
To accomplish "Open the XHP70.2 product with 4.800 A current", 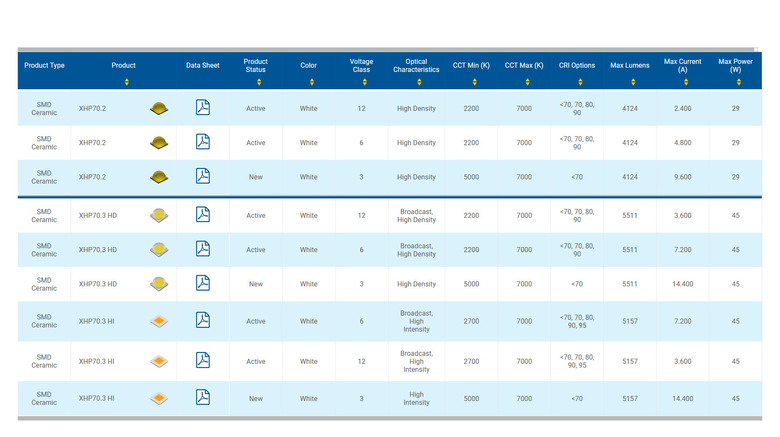I will coord(92,142).
